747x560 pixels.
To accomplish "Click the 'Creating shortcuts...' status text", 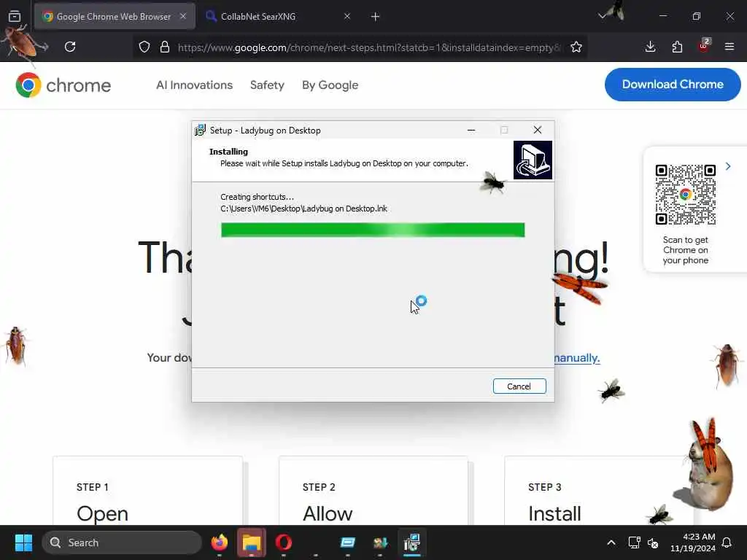I will coord(258,197).
